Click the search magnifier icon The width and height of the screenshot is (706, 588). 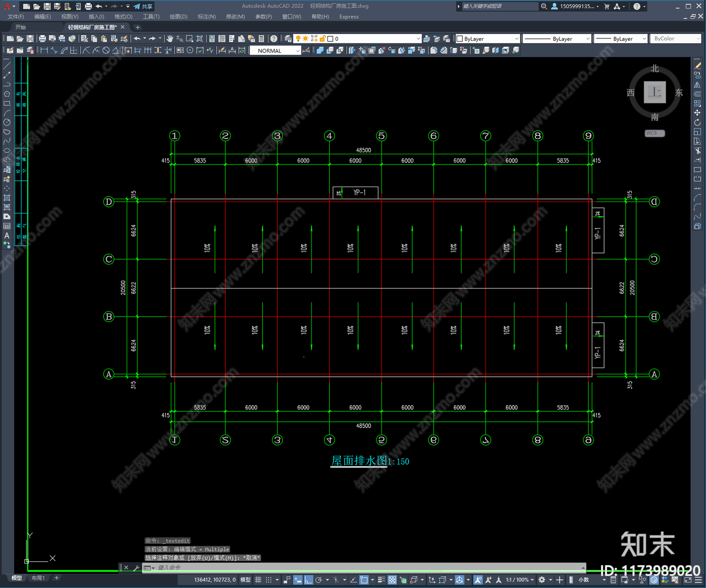(544, 6)
